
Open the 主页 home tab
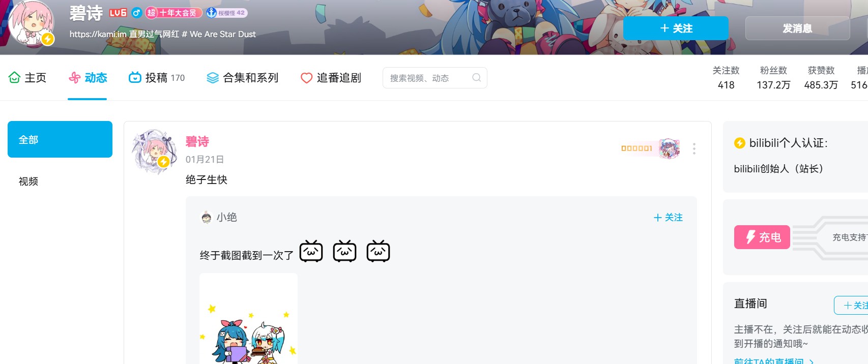(x=27, y=78)
